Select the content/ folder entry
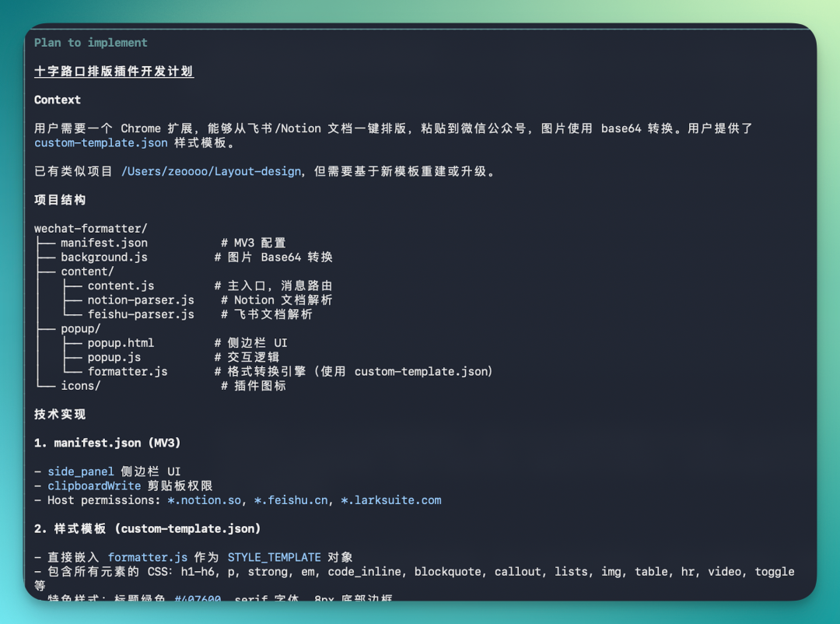Screen dimensions: 840x624 coord(87,272)
